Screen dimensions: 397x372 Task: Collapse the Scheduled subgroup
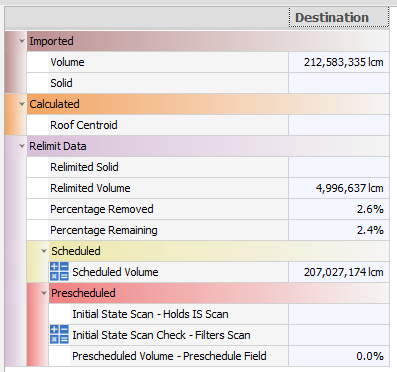44,251
